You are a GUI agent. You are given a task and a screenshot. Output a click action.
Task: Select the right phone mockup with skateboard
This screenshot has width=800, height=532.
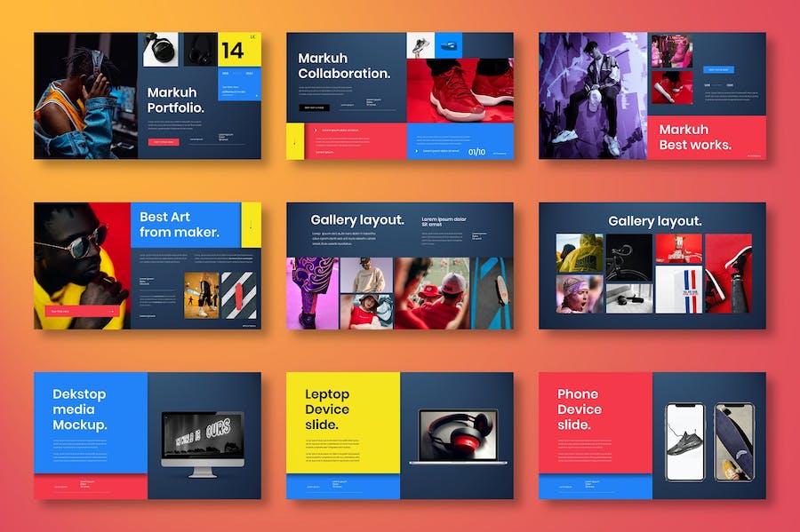click(x=733, y=441)
